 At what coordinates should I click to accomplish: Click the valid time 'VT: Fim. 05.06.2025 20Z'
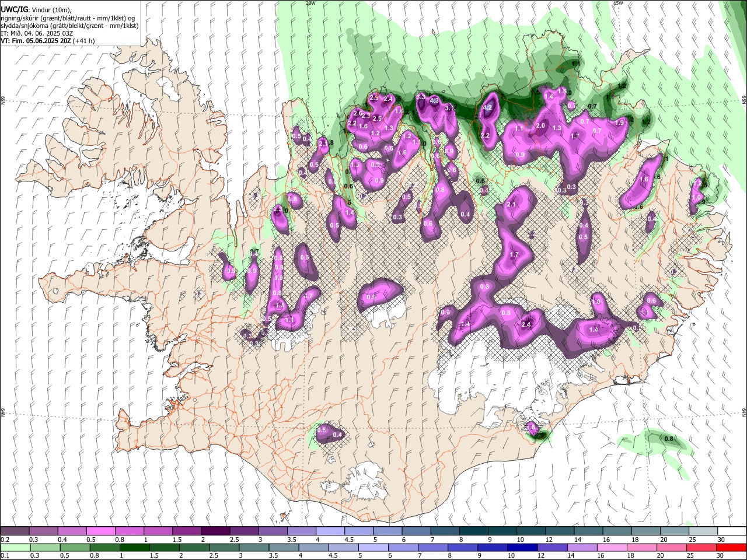(x=35, y=41)
